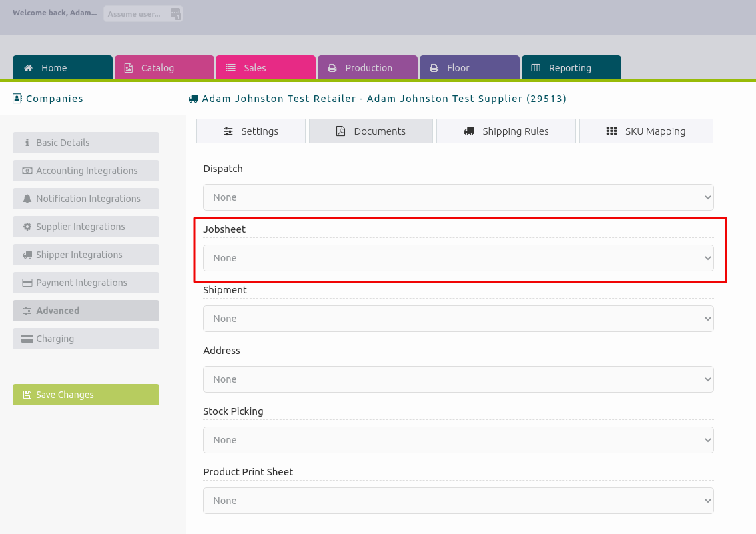This screenshot has height=534, width=756.
Task: Open the Sales main navigation tab
Action: (266, 67)
